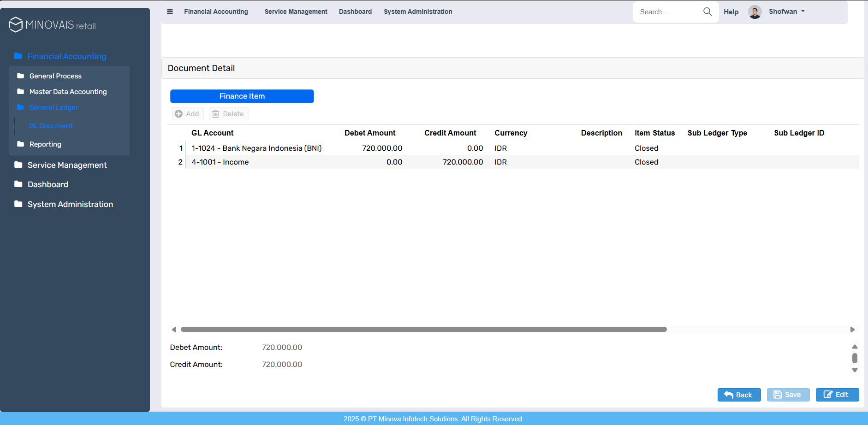Expand Service Management in sidebar
This screenshot has height=425, width=868.
click(67, 165)
